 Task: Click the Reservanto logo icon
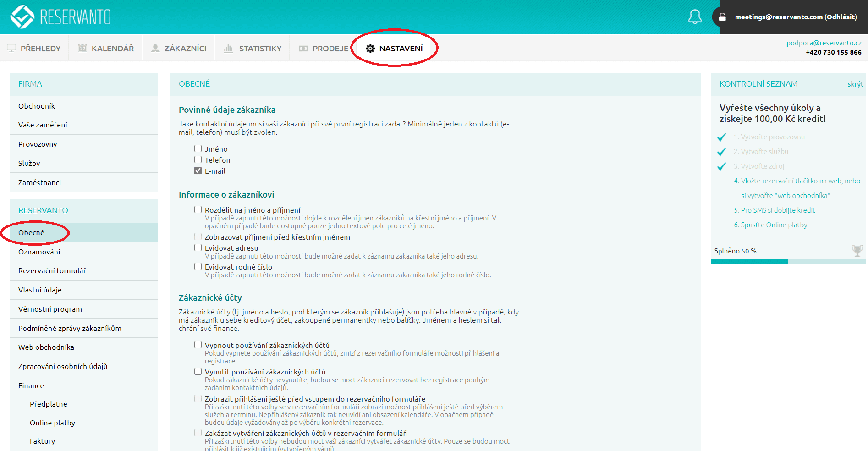(22, 17)
